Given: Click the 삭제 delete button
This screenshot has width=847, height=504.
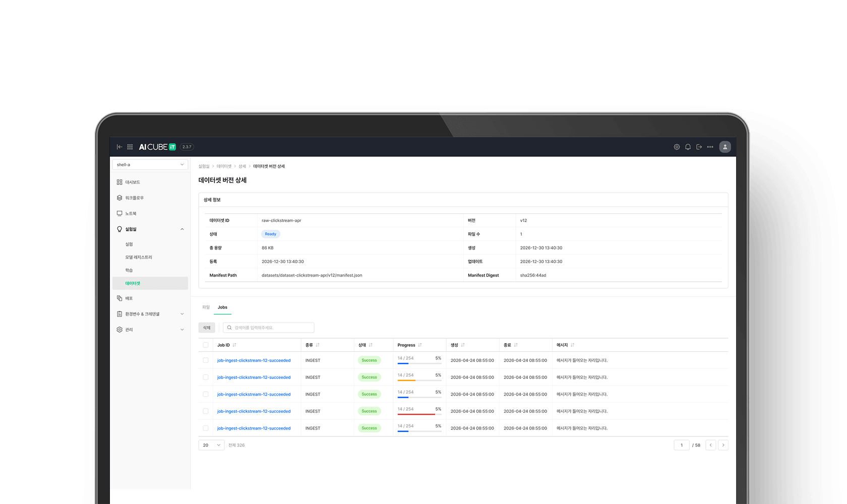Looking at the screenshot, I should [x=207, y=328].
